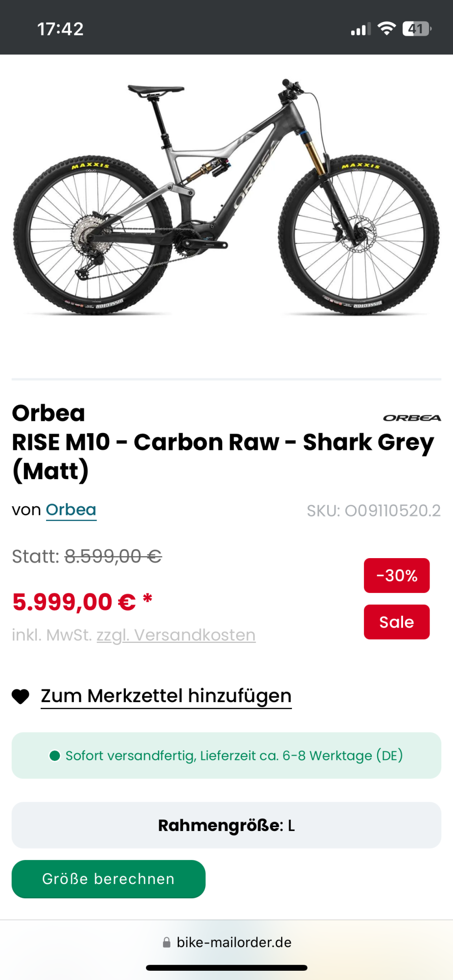The image size is (453, 980).
Task: Tap the SKU number O09110520.2
Action: pyautogui.click(x=374, y=511)
